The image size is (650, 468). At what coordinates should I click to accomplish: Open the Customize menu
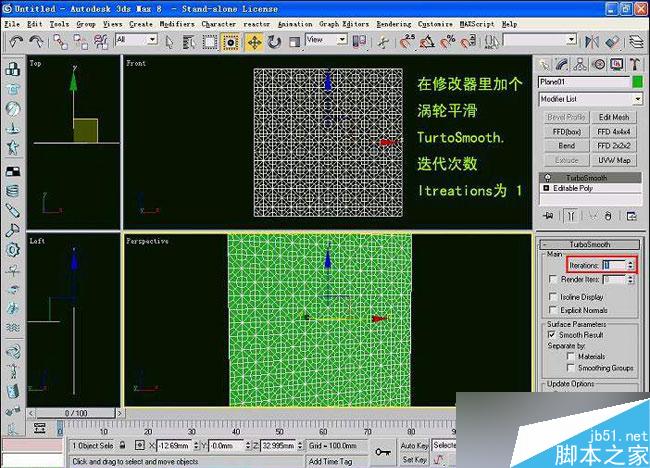[435, 24]
